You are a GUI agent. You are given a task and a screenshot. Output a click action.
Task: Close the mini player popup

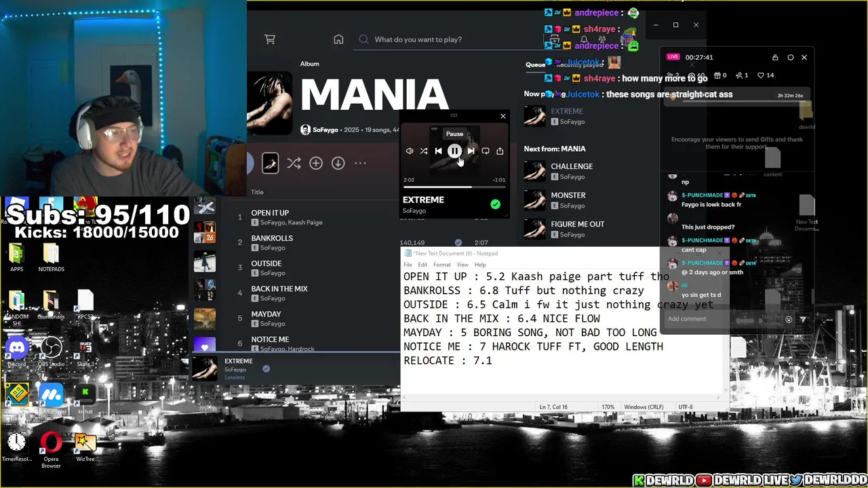(x=503, y=116)
